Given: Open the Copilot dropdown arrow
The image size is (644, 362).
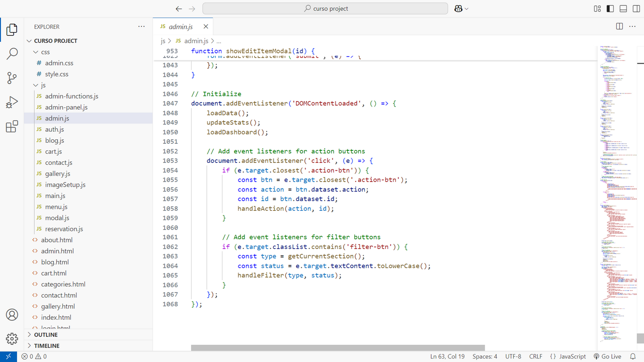Looking at the screenshot, I should 467,9.
